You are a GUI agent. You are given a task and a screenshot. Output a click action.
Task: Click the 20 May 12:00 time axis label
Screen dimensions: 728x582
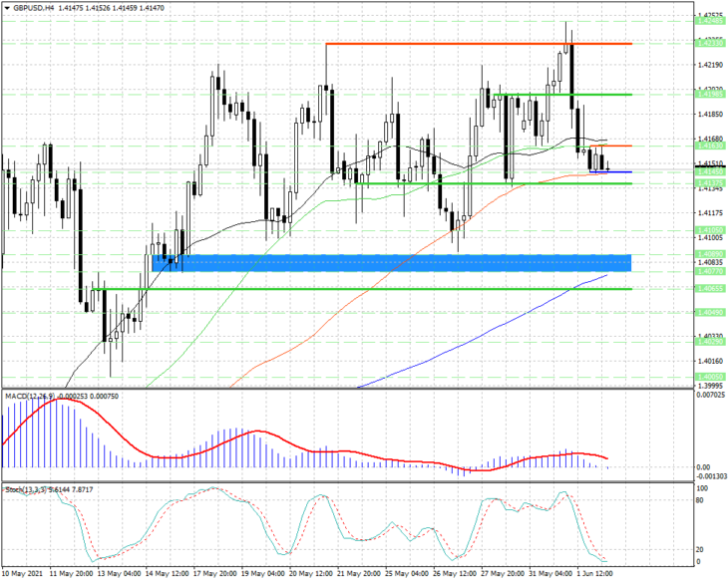tap(309, 574)
